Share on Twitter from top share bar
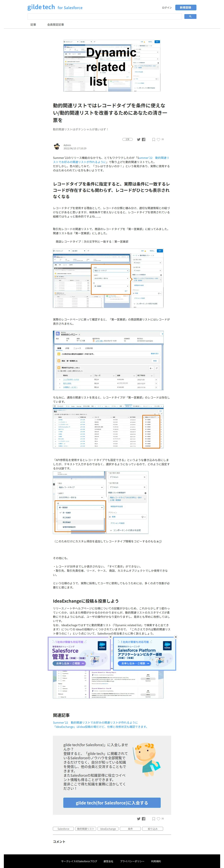The image size is (224, 868). pyautogui.click(x=139, y=139)
